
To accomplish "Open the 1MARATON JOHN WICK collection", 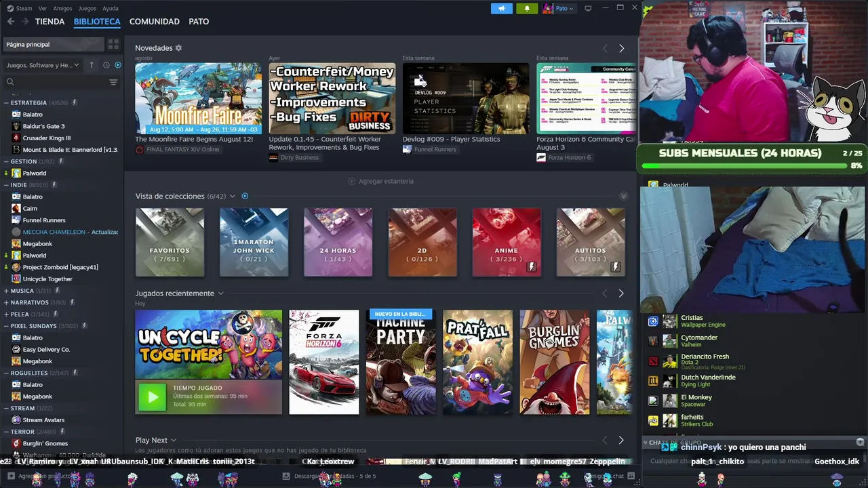I will [254, 242].
